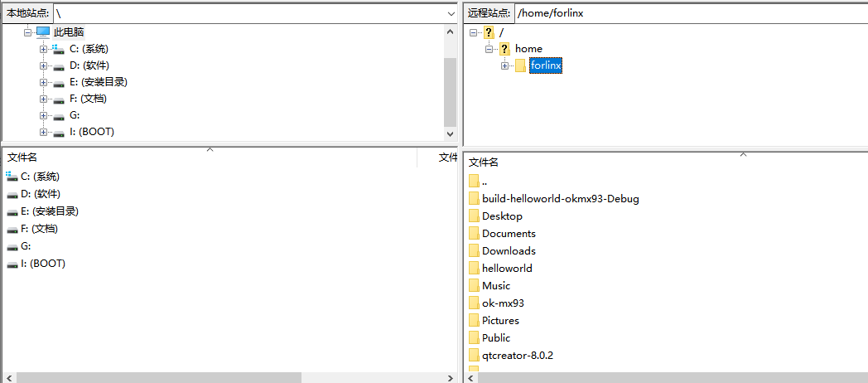This screenshot has height=383, width=868.
Task: Select E: (安装目录) in the local tree
Action: point(98,82)
